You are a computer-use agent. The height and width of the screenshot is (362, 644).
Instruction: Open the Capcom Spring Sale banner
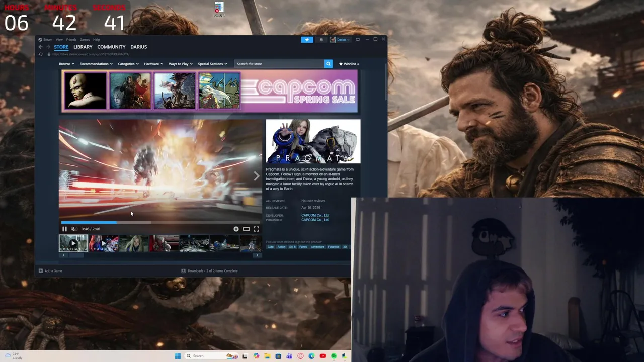click(x=209, y=91)
